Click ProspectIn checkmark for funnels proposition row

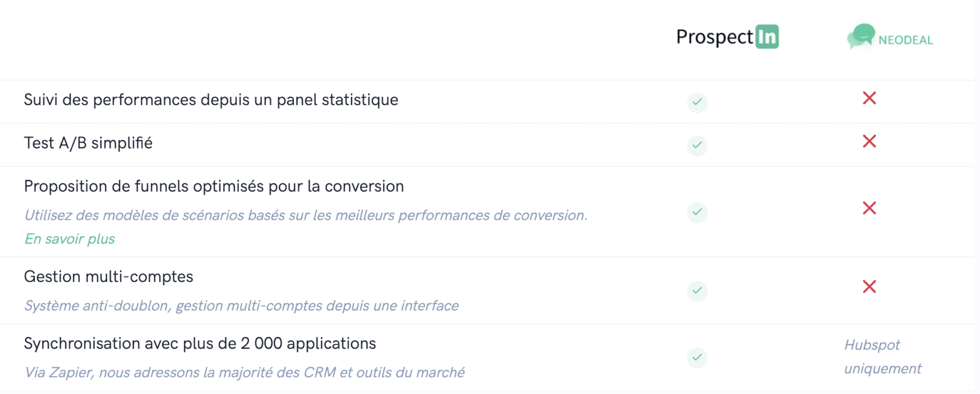point(697,212)
